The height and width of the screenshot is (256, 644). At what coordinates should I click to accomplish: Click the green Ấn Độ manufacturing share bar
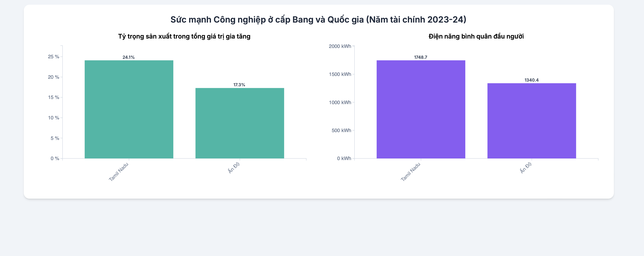[240, 123]
